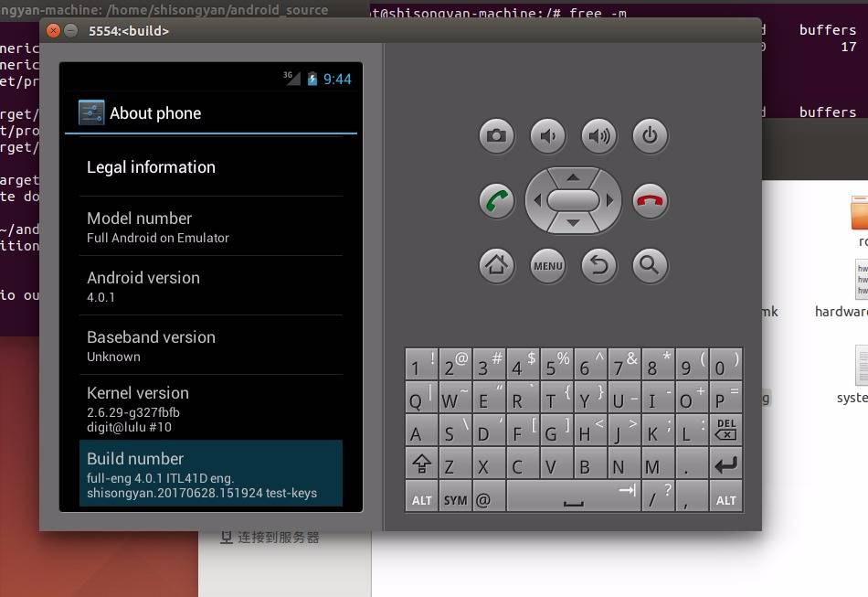This screenshot has width=868, height=597.
Task: Click the Enter key on the keyboard
Action: point(725,463)
